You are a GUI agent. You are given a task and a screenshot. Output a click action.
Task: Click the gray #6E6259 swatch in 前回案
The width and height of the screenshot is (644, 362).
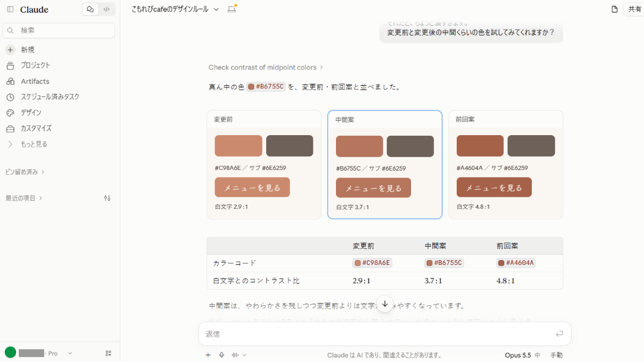[x=531, y=146]
